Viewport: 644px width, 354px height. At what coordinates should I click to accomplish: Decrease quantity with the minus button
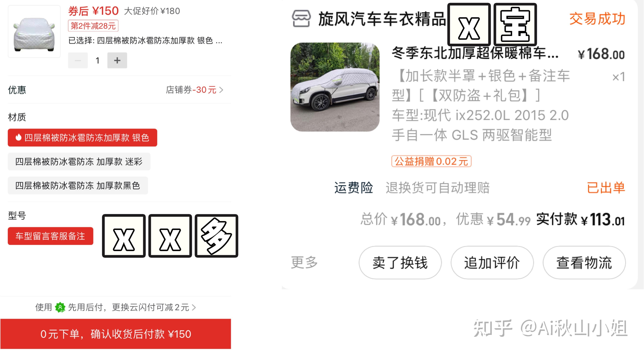click(x=78, y=60)
